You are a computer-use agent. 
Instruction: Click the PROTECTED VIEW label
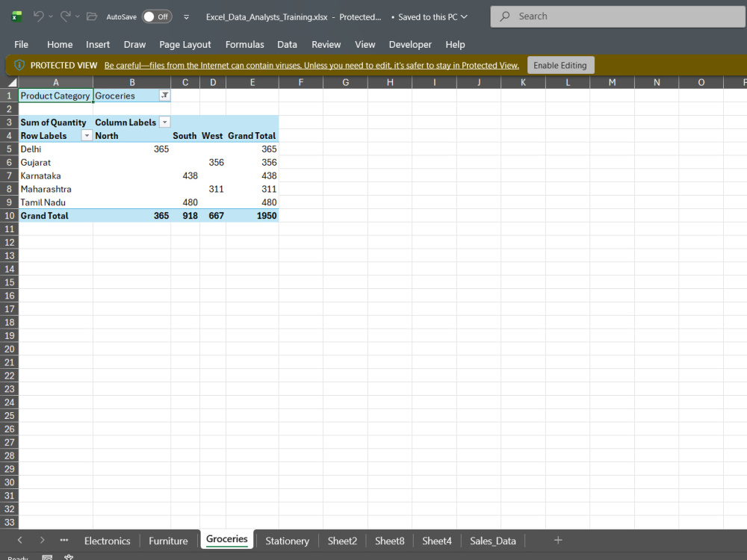63,65
